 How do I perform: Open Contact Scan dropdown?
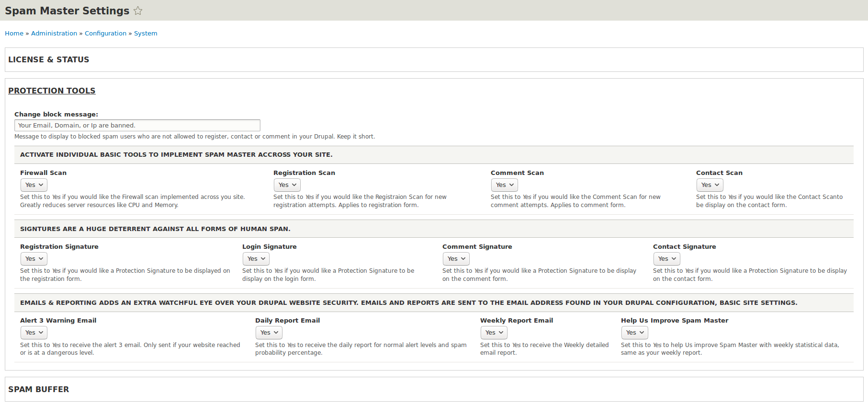tap(710, 185)
